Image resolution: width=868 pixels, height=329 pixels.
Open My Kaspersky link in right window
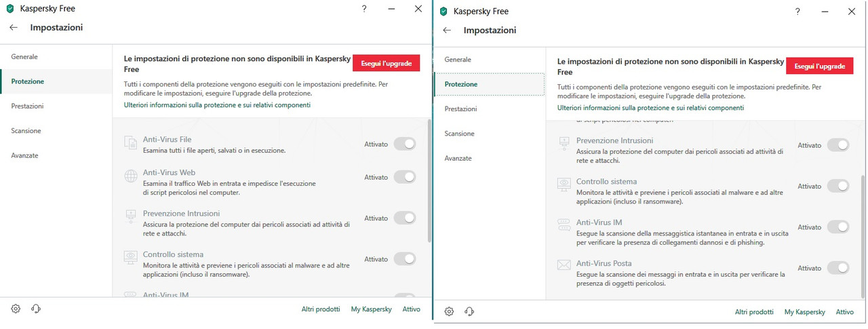(x=804, y=311)
